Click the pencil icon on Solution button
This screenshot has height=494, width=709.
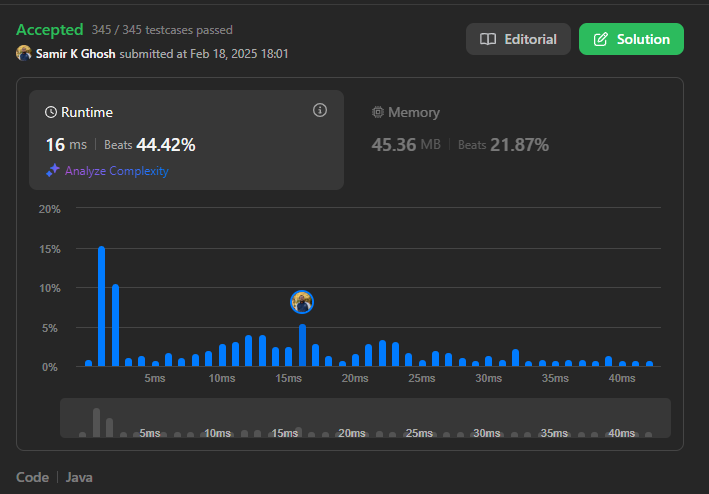click(601, 39)
